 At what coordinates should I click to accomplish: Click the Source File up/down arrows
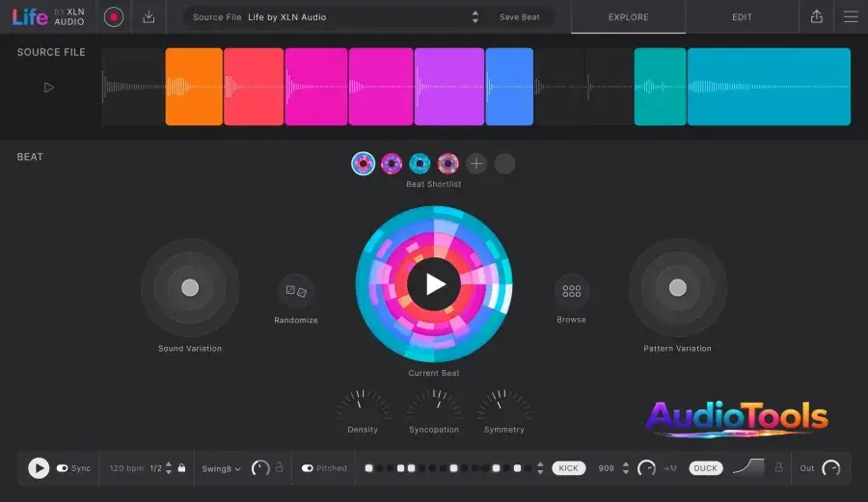click(475, 17)
